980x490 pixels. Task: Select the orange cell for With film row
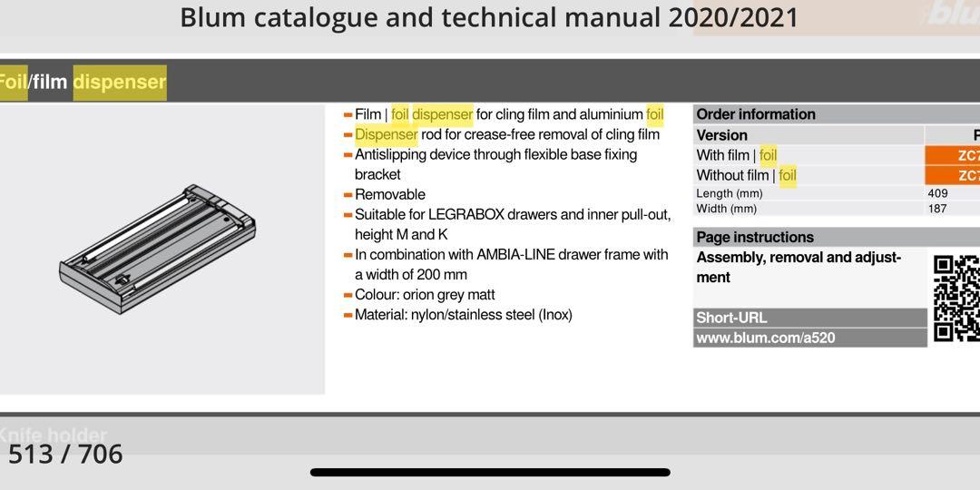(953, 155)
